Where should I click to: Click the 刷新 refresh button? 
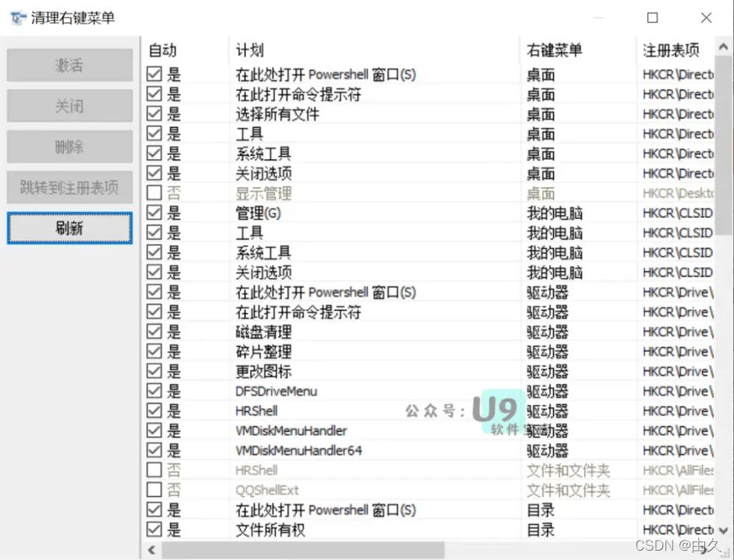70,228
